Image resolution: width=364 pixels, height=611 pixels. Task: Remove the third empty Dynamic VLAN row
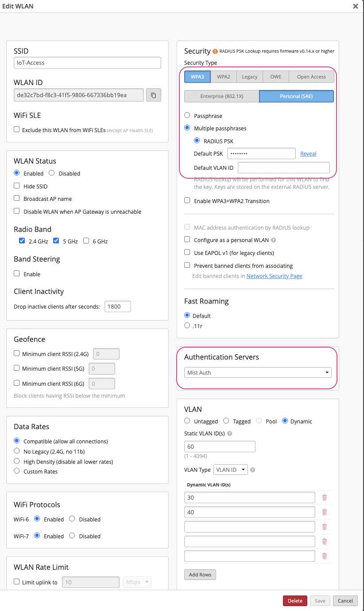pos(324,527)
